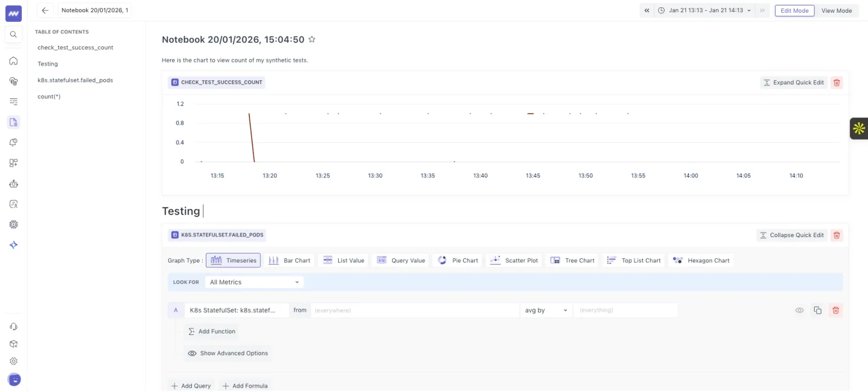
Task: Click the (everything) group-by field
Action: 625,310
